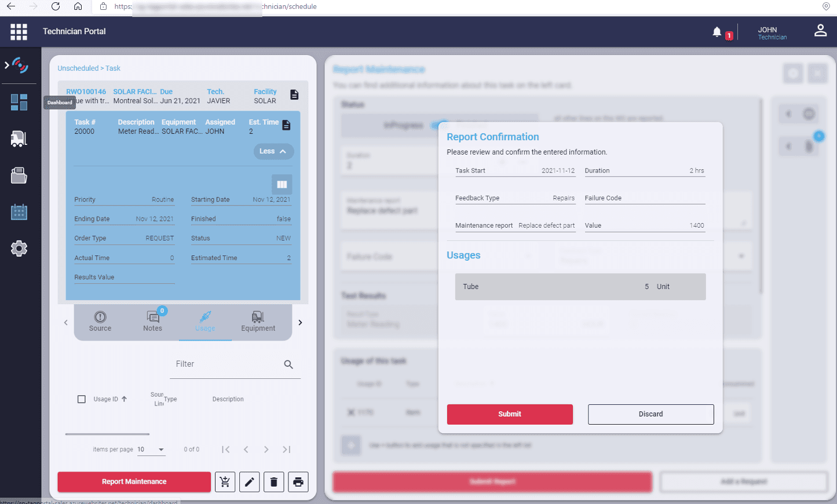Click the RWO100146 work order link

[86, 92]
